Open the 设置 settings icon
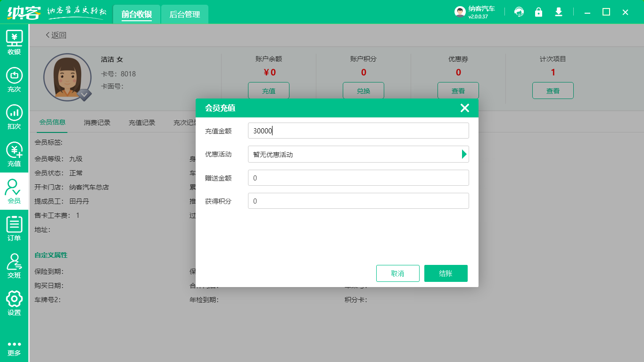This screenshot has width=644, height=362. tap(14, 303)
